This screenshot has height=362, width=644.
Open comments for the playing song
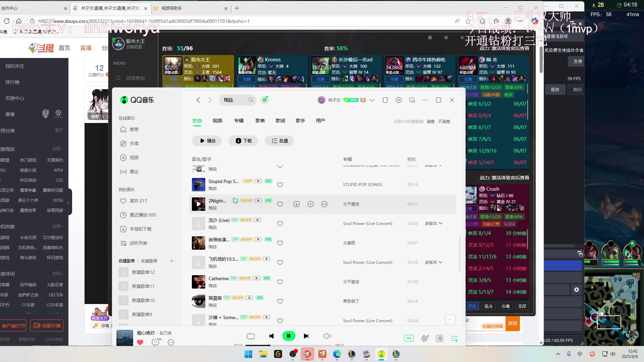[x=155, y=342]
